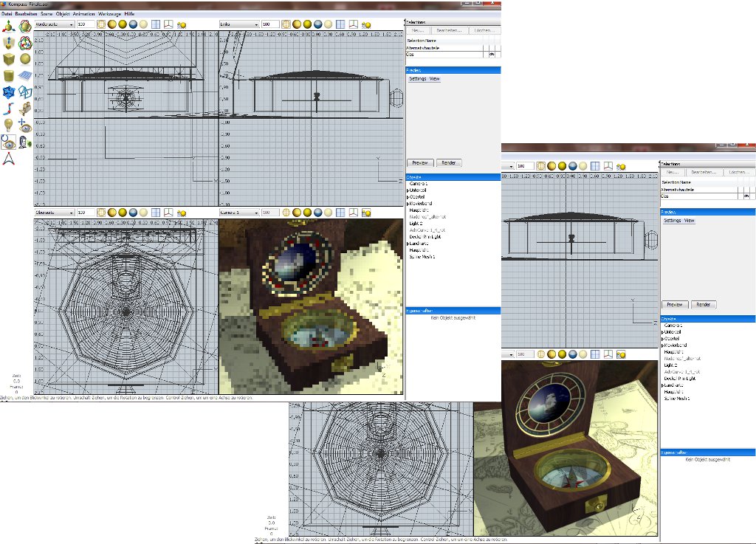Expand Unterteil node in left window object list
The height and width of the screenshot is (544, 756).
(x=408, y=191)
